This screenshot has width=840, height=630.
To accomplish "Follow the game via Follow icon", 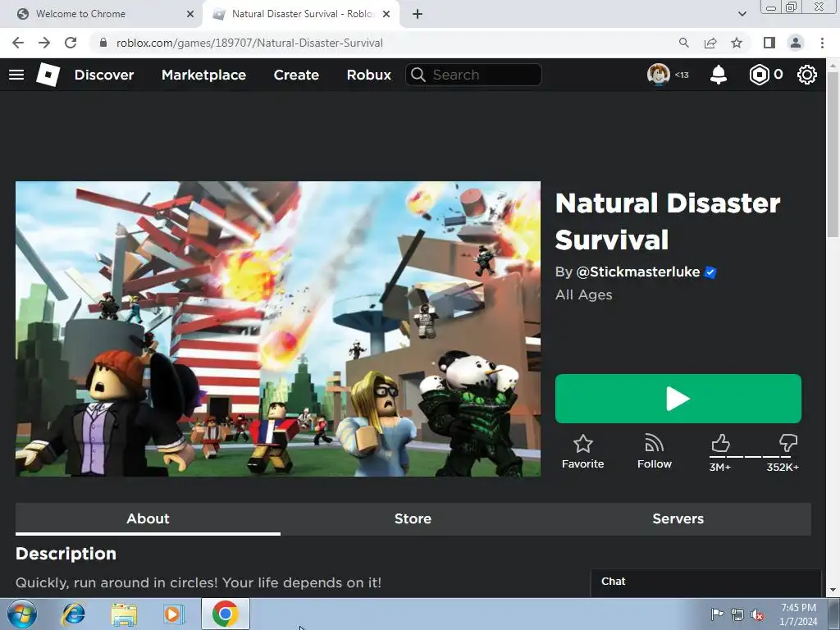I will pos(654,452).
